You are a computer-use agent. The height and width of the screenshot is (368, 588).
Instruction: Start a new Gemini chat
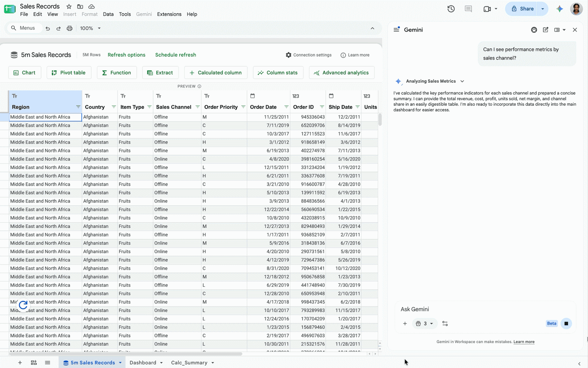545,30
